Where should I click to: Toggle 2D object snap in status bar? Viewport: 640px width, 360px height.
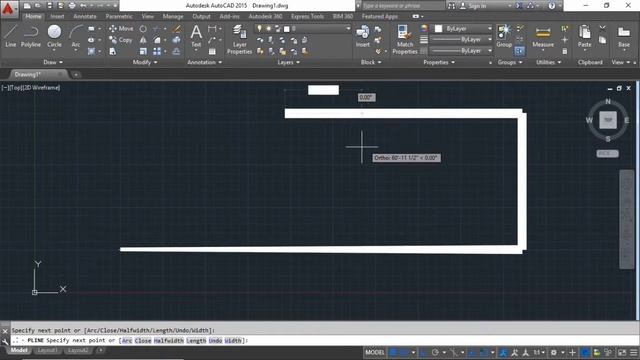tap(484, 352)
